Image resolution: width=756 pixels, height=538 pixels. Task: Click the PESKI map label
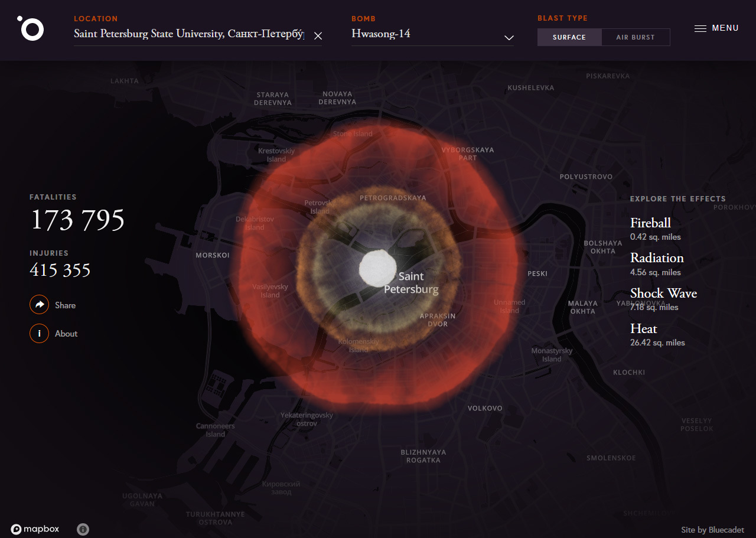pyautogui.click(x=537, y=273)
